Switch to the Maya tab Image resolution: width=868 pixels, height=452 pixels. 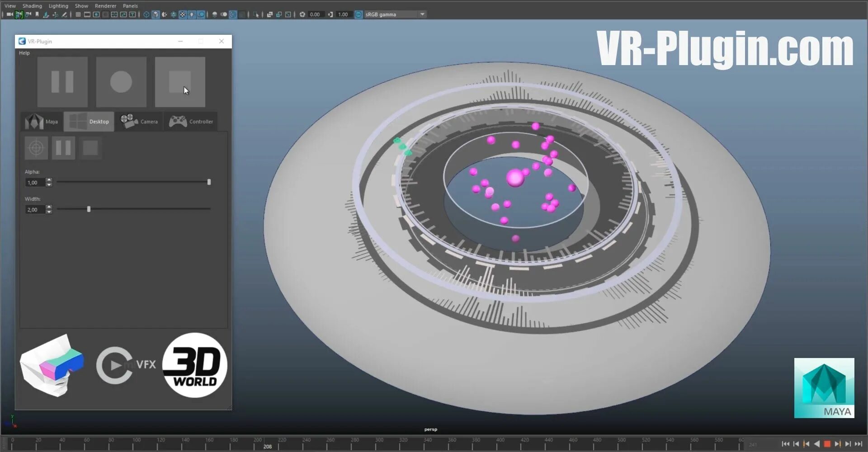(42, 122)
